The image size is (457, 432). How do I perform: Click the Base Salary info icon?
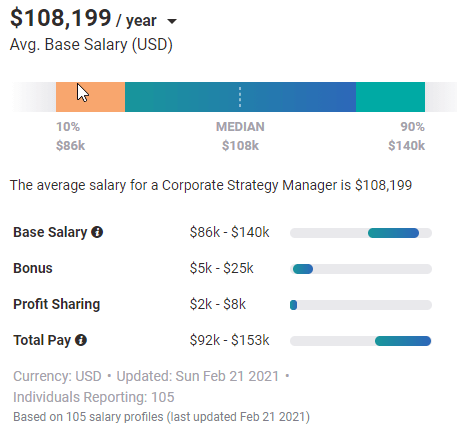coord(97,232)
